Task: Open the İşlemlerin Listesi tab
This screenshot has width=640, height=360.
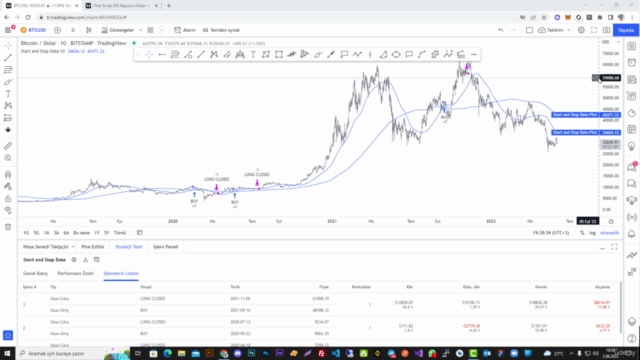Action: coord(121,273)
